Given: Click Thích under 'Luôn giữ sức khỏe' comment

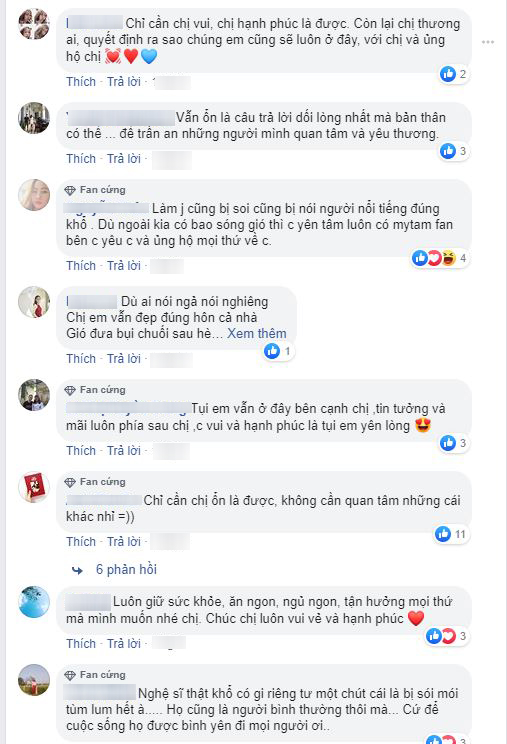Looking at the screenshot, I should tap(81, 643).
